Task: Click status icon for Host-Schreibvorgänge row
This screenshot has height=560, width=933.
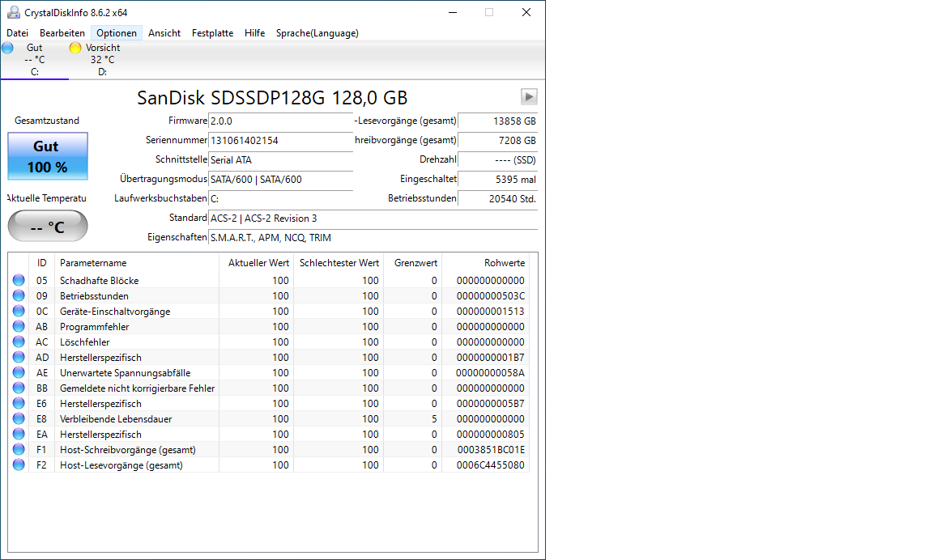Action: click(x=19, y=450)
